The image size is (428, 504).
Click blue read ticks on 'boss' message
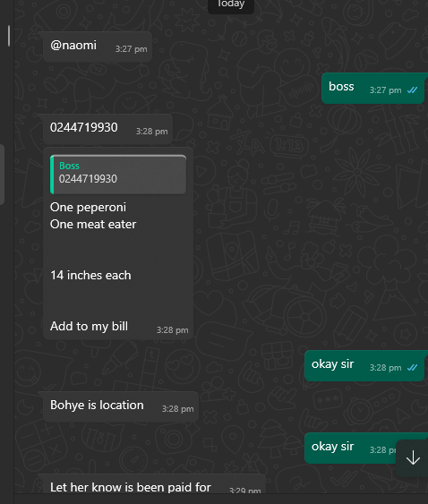tap(412, 90)
